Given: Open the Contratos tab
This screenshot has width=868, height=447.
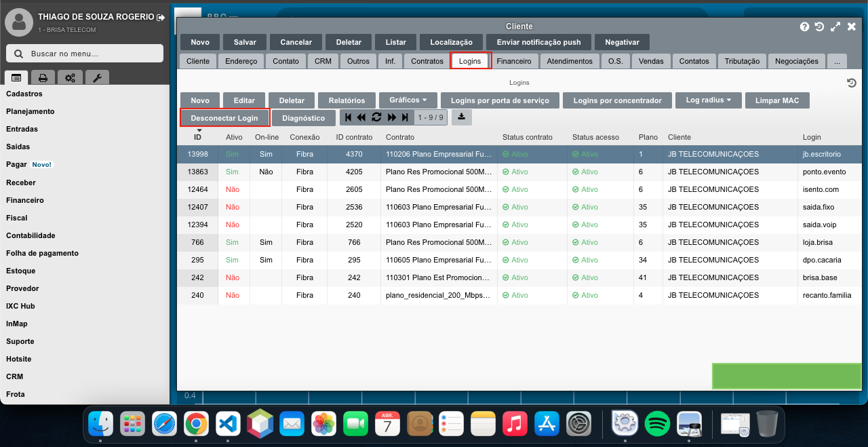Looking at the screenshot, I should tap(427, 61).
